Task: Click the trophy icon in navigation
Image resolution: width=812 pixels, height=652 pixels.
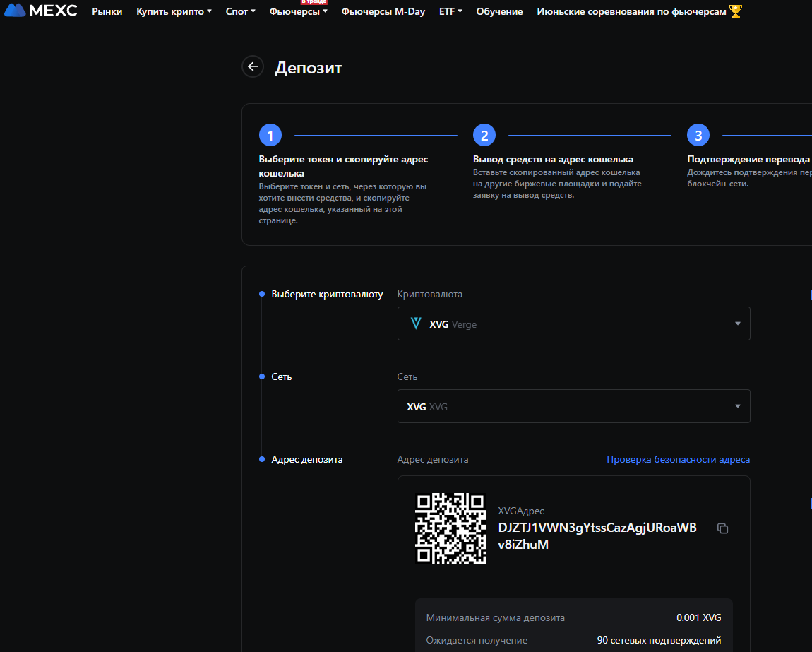Action: 735,11
